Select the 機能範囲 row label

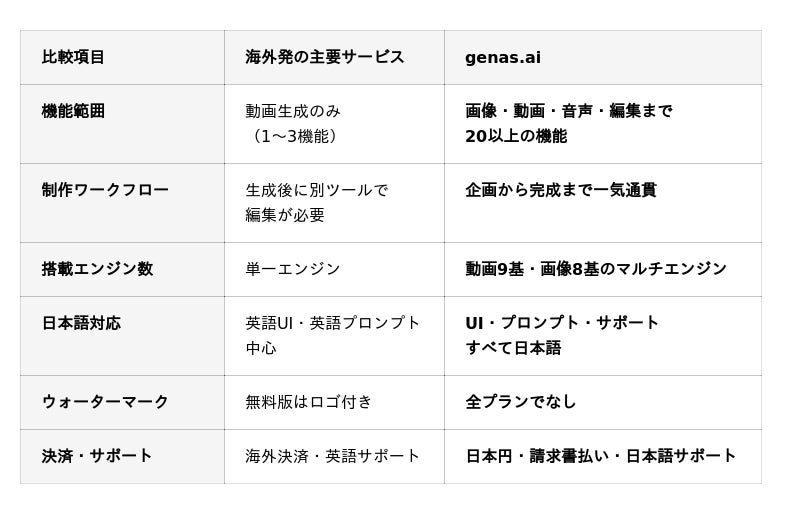[x=73, y=111]
